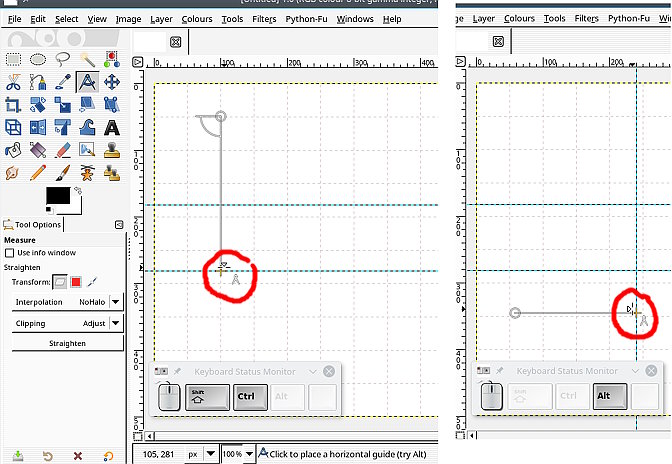Close image tab in left window
This screenshot has width=672, height=464.
coord(175,42)
